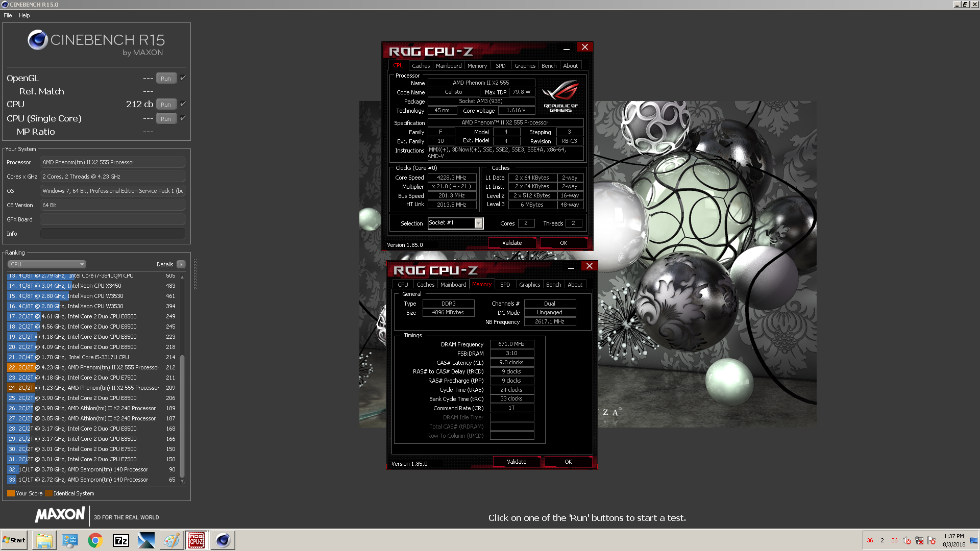Open SPD tab in lower CPU-Z

point(505,285)
